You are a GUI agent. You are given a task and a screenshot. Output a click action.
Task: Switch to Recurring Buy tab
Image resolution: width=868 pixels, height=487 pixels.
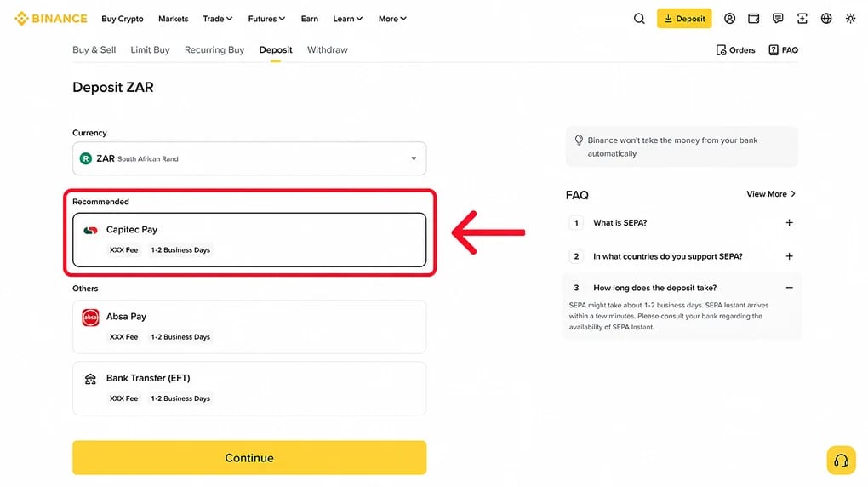click(x=214, y=50)
